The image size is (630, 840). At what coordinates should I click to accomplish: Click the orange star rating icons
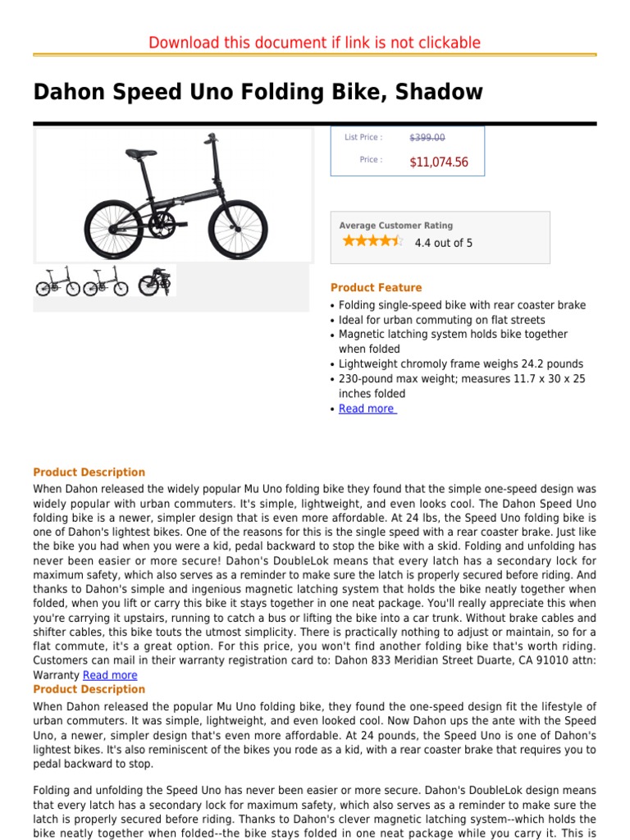(x=372, y=241)
